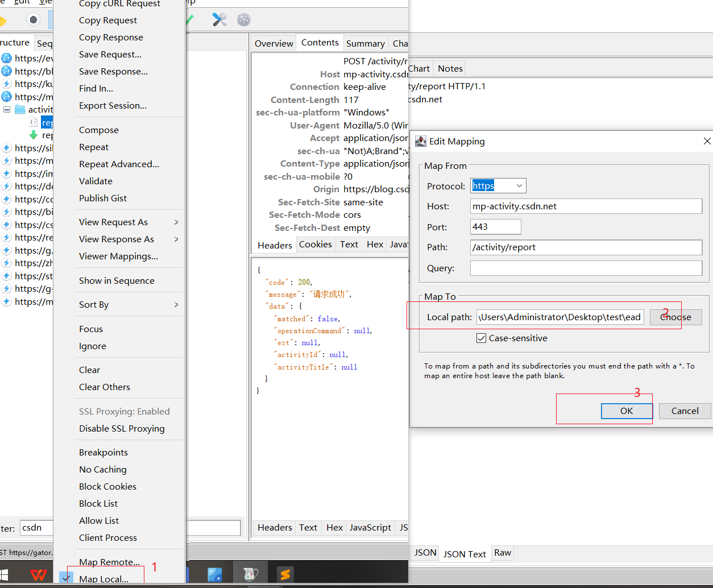Choose Map Remote... from the context menu
The height and width of the screenshot is (588, 713).
click(x=109, y=562)
